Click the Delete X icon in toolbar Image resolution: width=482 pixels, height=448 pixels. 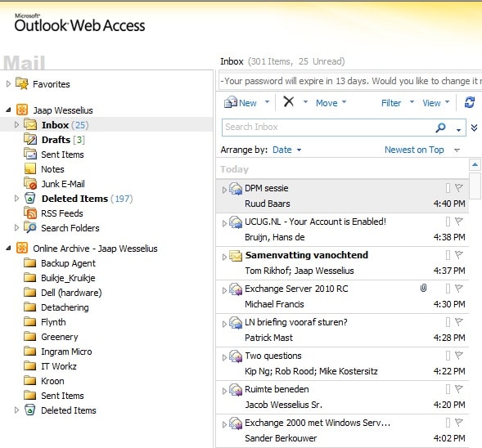pos(288,101)
